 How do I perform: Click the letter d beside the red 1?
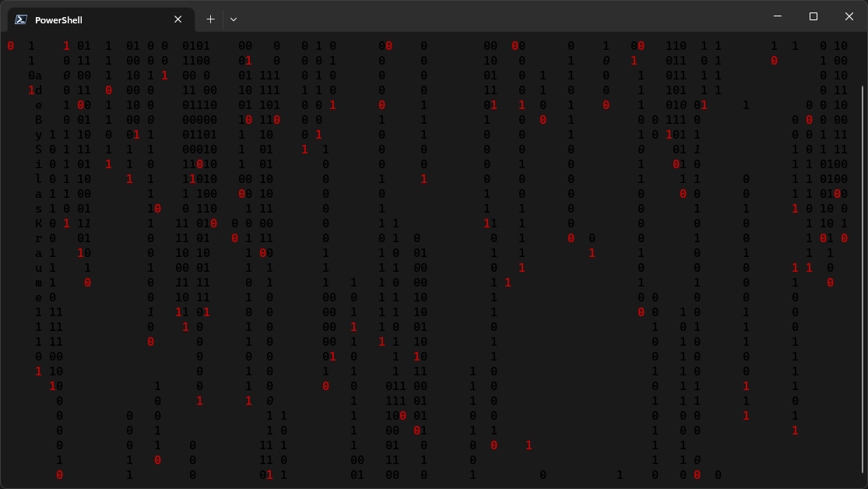tap(39, 90)
